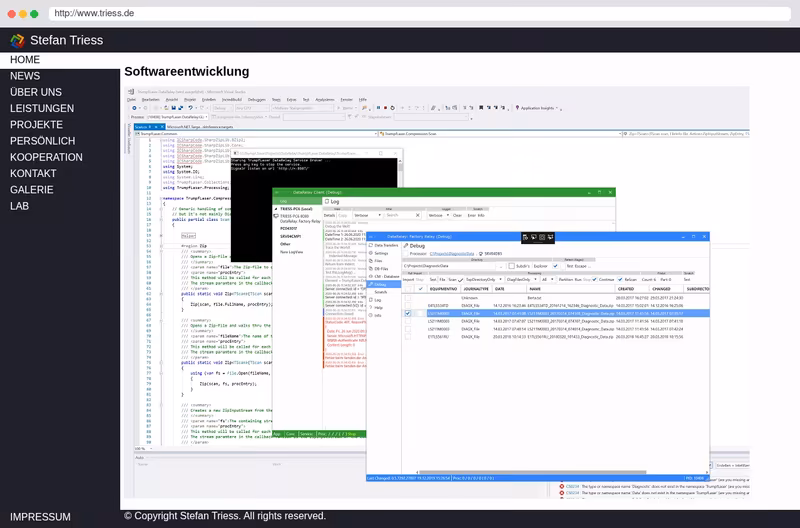Stop debugging with the red square icon
The width and height of the screenshot is (800, 528).
point(385,108)
